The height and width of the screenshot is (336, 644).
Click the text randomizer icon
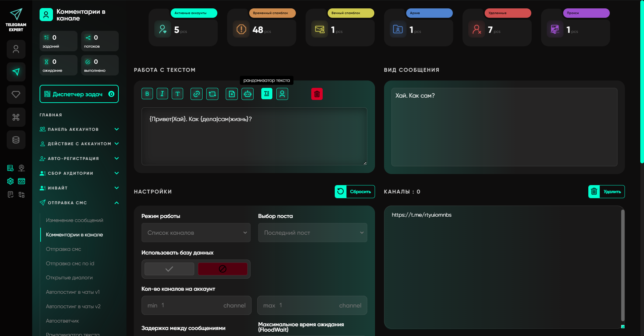pos(267,94)
